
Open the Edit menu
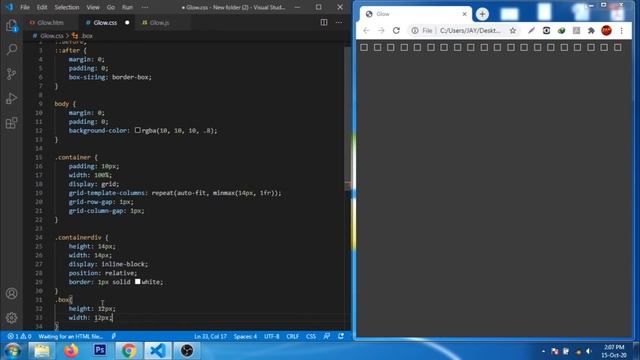tap(42, 7)
